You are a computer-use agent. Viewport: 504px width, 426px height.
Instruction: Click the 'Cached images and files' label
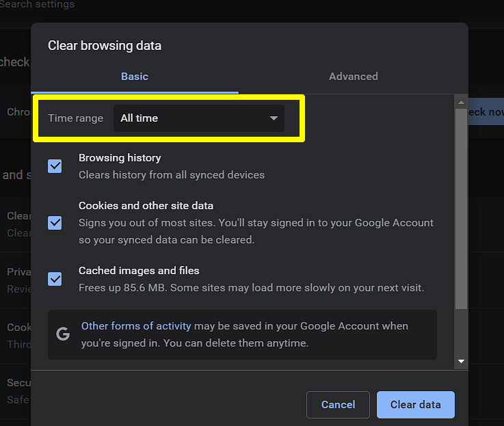[139, 271]
